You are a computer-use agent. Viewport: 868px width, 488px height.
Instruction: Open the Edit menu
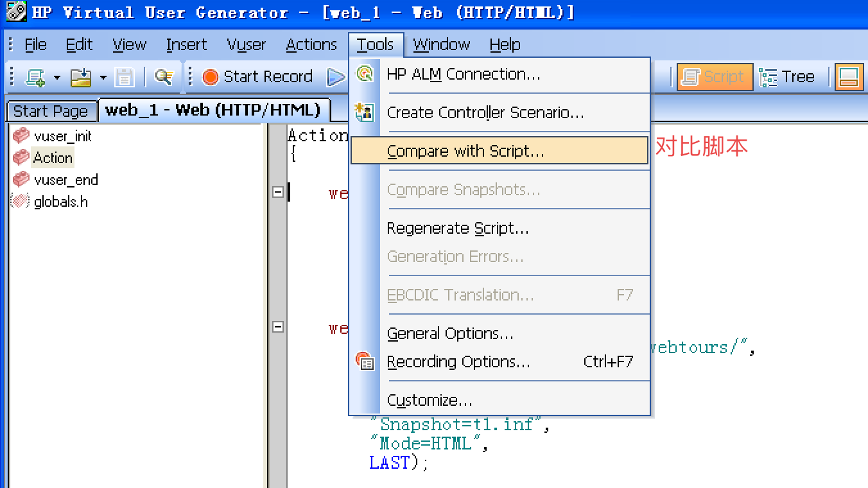point(80,45)
